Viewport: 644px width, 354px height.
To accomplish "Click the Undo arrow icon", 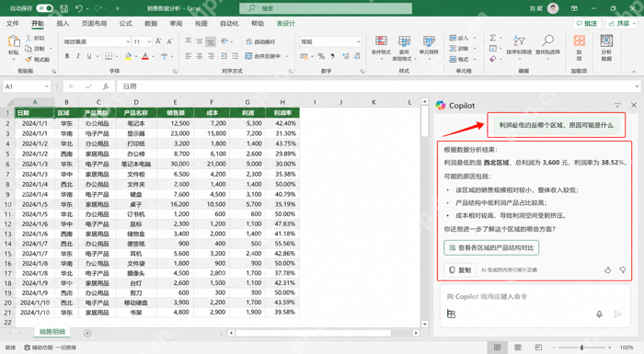I will tap(79, 8).
